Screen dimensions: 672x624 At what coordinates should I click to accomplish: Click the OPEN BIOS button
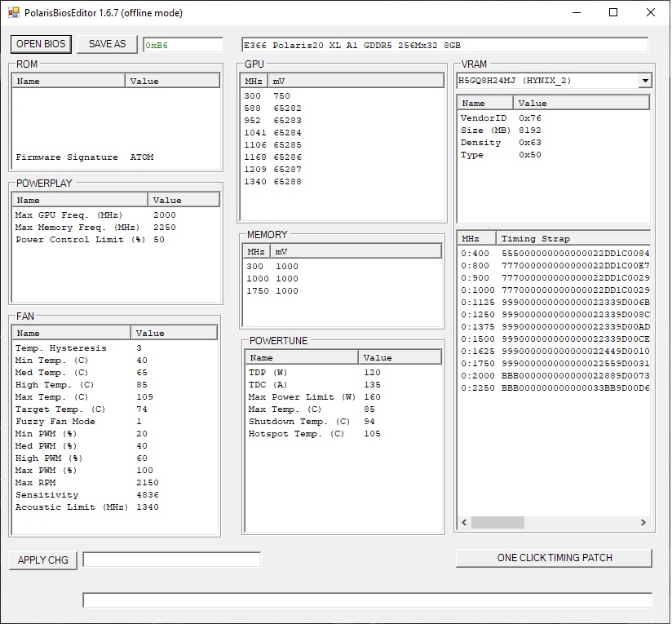[41, 44]
